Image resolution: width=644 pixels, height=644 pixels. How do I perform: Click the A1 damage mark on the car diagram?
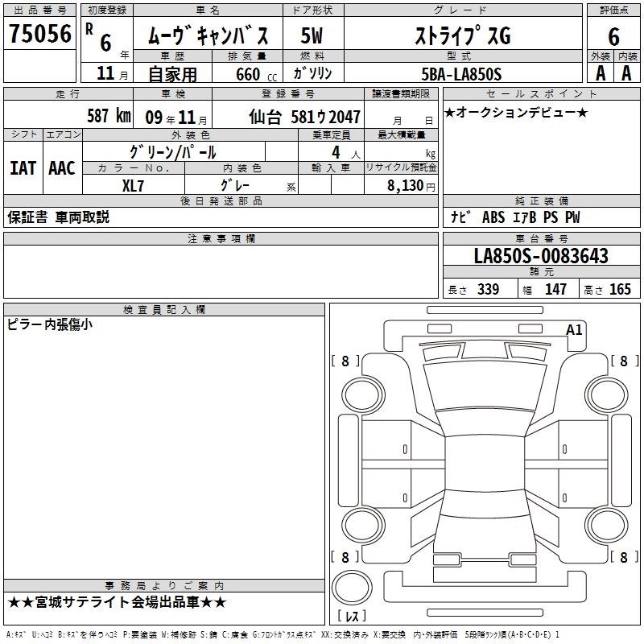(574, 329)
